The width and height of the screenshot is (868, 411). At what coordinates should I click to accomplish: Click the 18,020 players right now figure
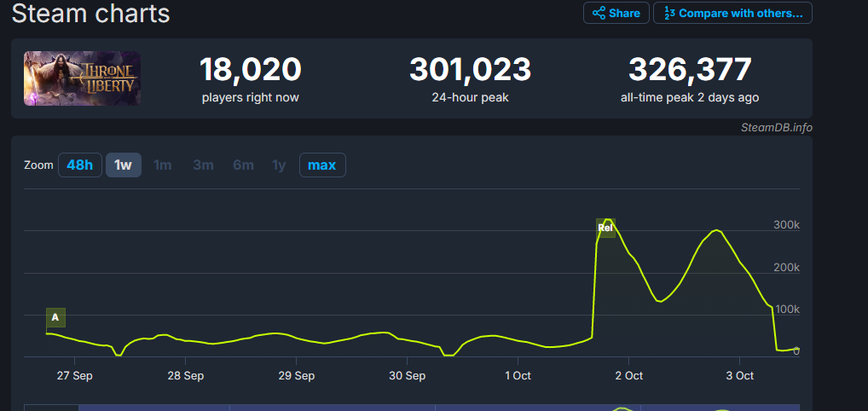pos(250,70)
